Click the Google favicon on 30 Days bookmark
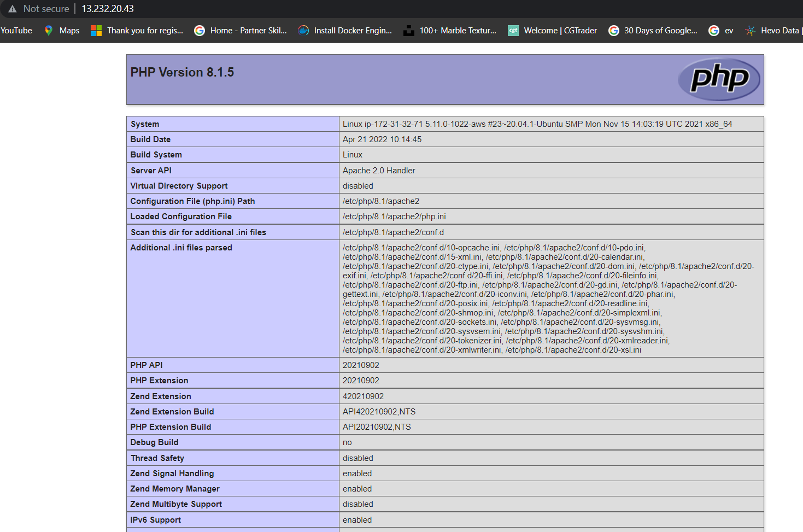 coord(614,30)
